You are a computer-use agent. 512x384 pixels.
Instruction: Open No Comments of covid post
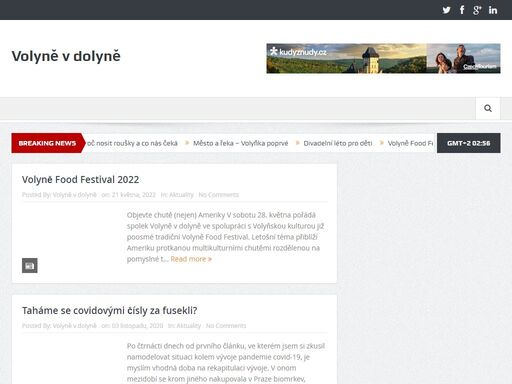[226, 326]
